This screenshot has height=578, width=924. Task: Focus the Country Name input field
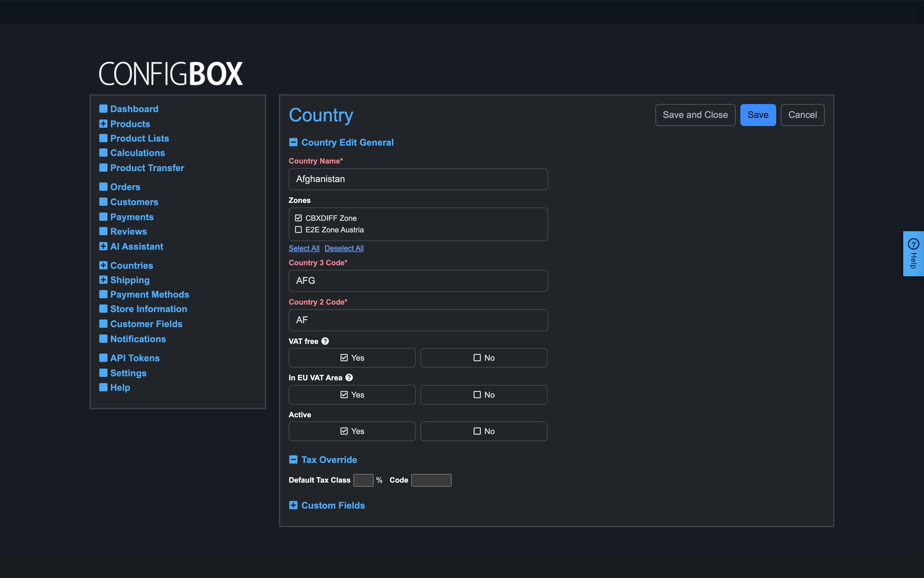(x=418, y=179)
